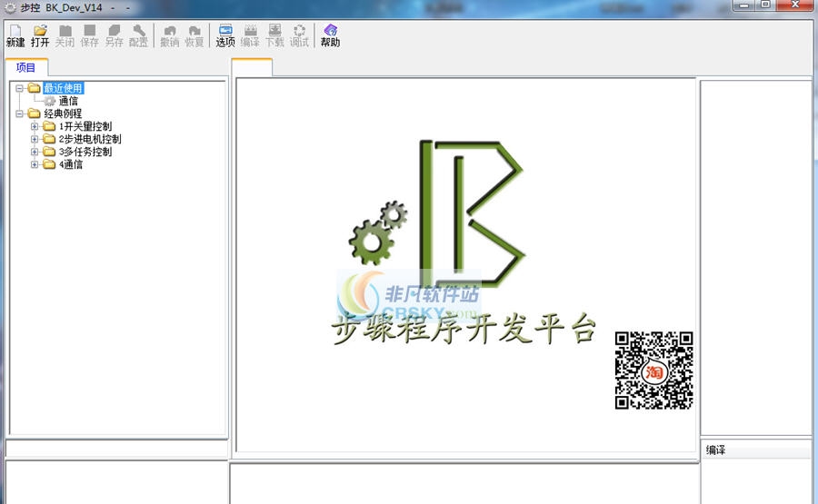
Task: Collapse the 最近使用 tree folder
Action: click(20, 88)
